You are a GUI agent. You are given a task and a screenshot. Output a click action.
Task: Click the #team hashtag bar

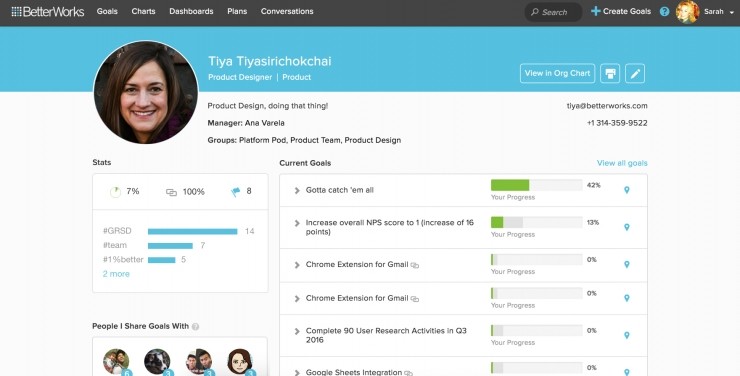170,246
